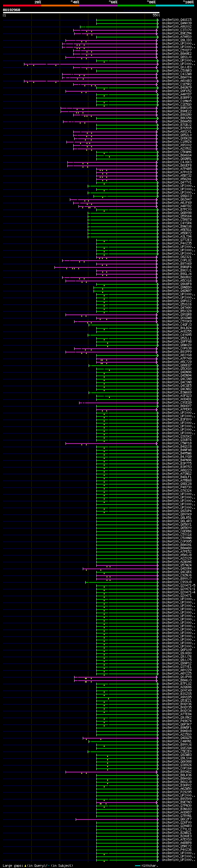Click the green ~80% identity legend segment
197x868 pixels.
137,6
